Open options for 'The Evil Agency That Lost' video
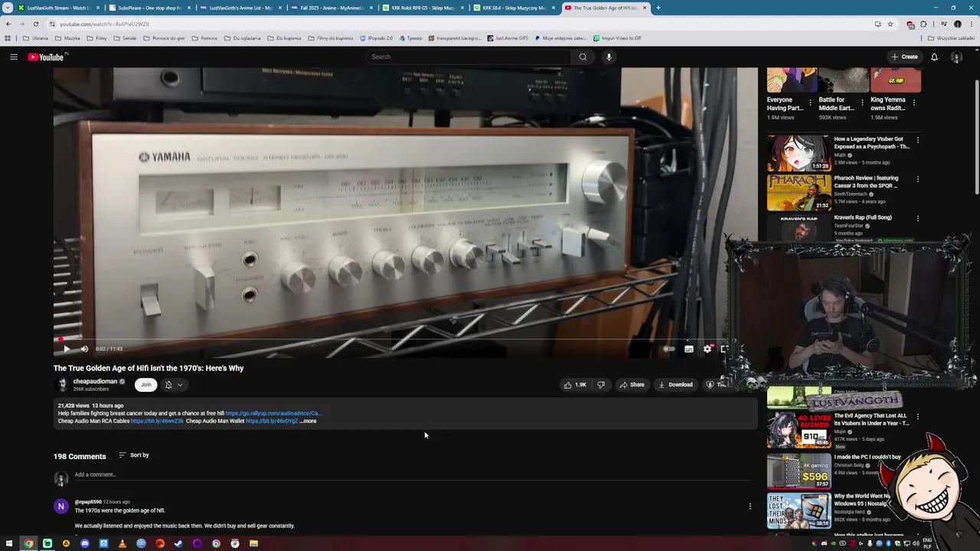This screenshot has width=980, height=551. click(x=917, y=417)
